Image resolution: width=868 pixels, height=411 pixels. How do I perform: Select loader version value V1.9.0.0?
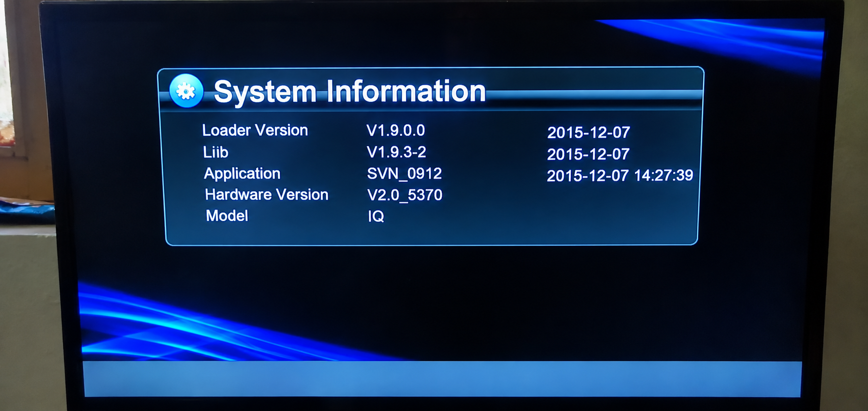[x=396, y=130]
